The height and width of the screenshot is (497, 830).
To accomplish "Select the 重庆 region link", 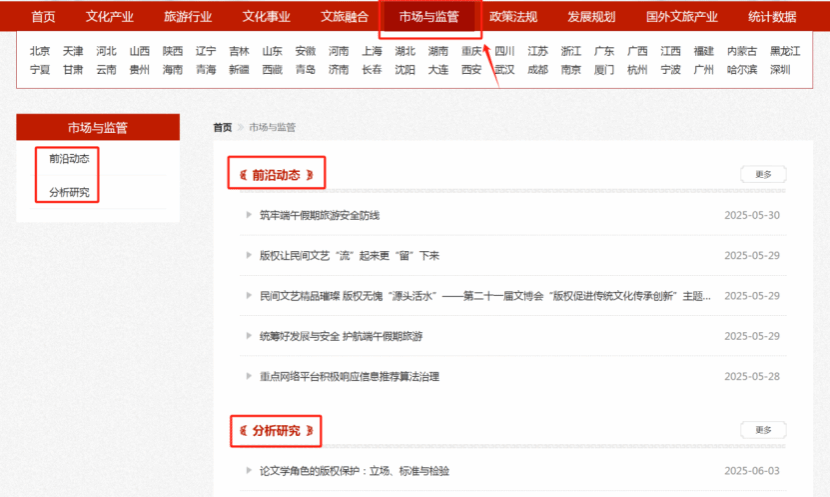I will click(471, 51).
